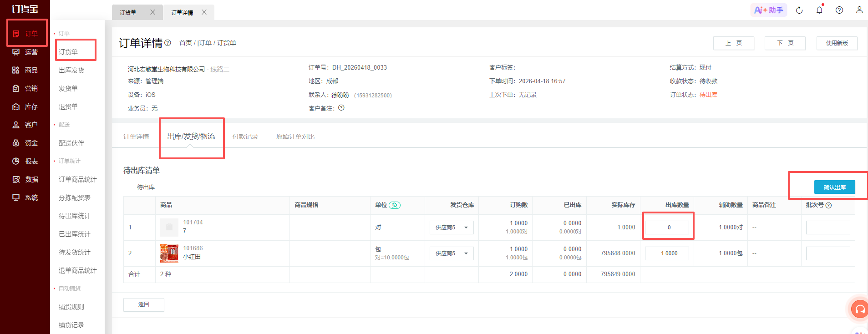Click the 使用新版 button

tap(837, 43)
